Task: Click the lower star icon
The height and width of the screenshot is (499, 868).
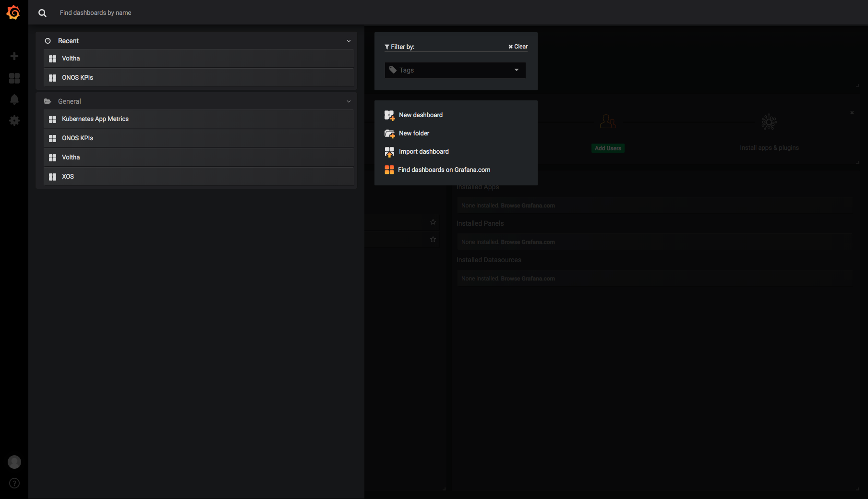Action: 433,239
